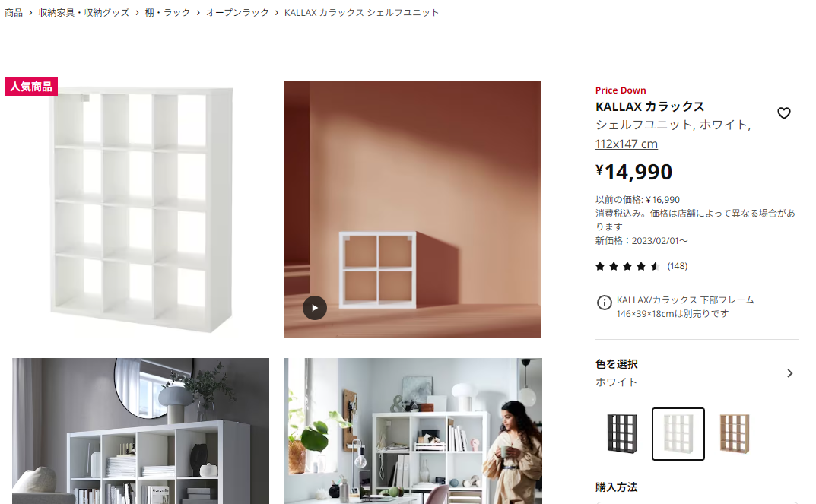Open the white shelf main product image
Image resolution: width=816 pixels, height=504 pixels.
(x=141, y=210)
